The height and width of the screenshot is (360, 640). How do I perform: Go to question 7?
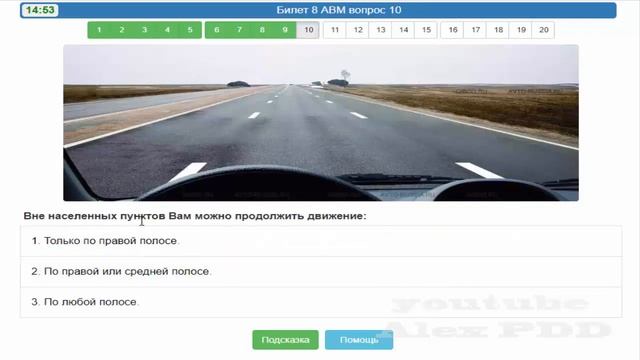240,30
